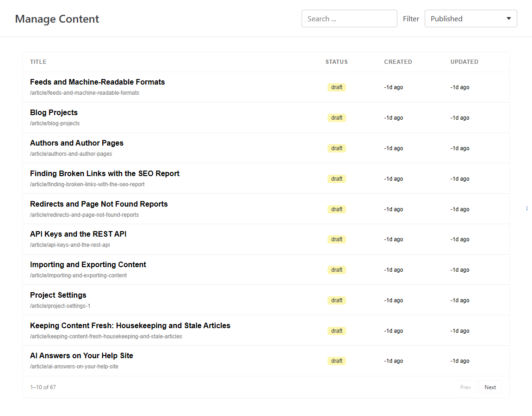Go to the Next page of results
This screenshot has width=532, height=416.
tap(489, 387)
